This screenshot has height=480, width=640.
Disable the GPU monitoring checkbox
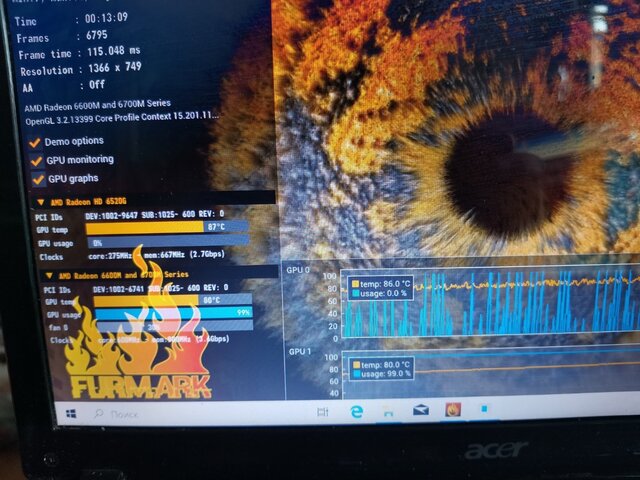[35, 160]
